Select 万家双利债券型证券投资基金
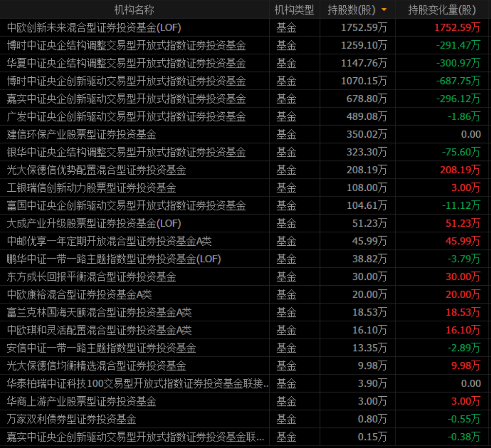Screen dimensions: 491x448 72,419
